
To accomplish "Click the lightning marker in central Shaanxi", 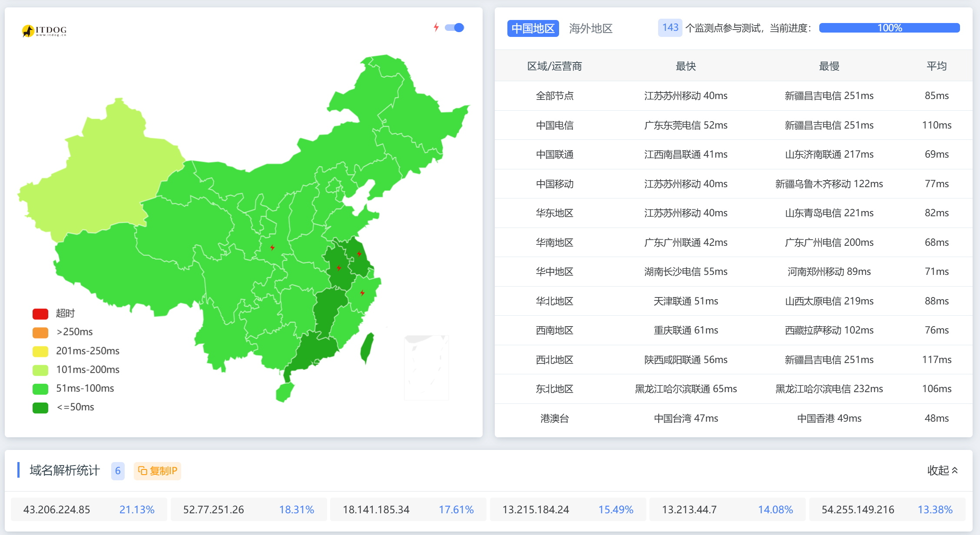I will tap(272, 248).
